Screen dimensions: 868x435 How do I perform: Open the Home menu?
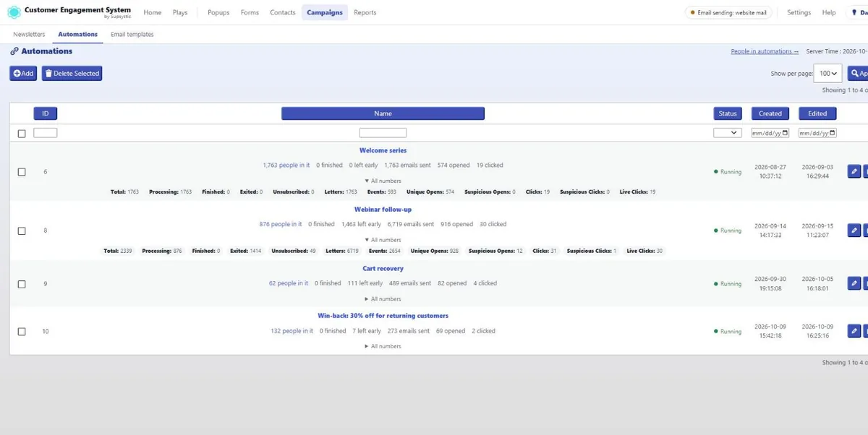click(x=153, y=12)
